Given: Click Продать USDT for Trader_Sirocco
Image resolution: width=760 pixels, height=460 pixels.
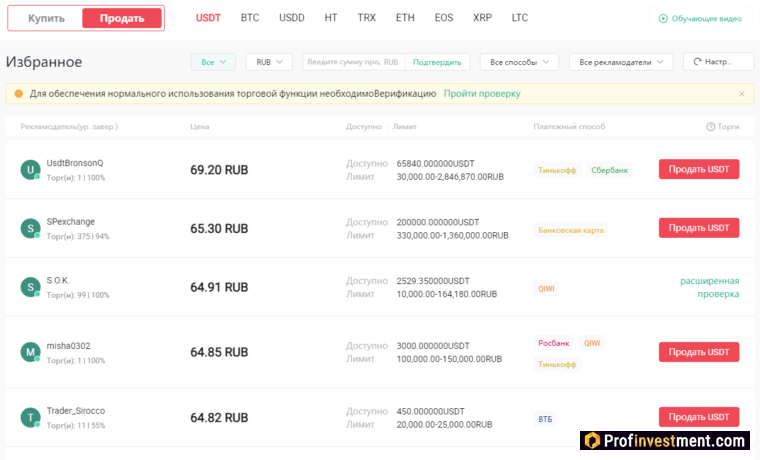Looking at the screenshot, I should (x=698, y=417).
